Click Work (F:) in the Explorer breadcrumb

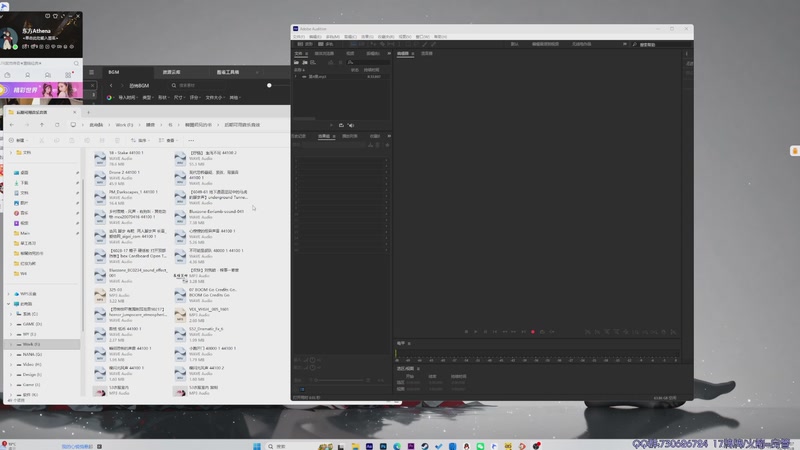point(124,124)
